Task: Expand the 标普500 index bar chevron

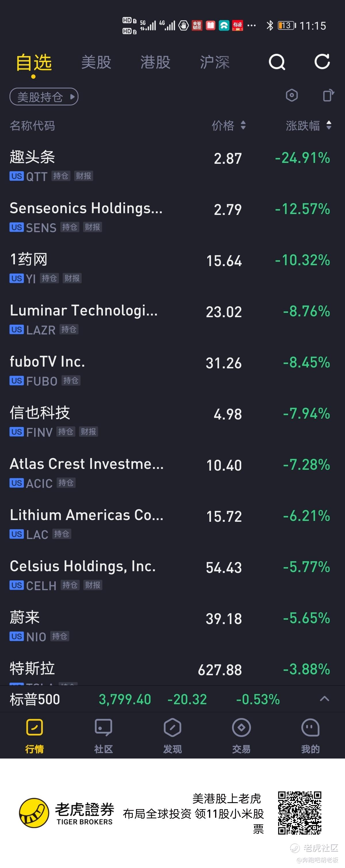Action: click(x=324, y=699)
